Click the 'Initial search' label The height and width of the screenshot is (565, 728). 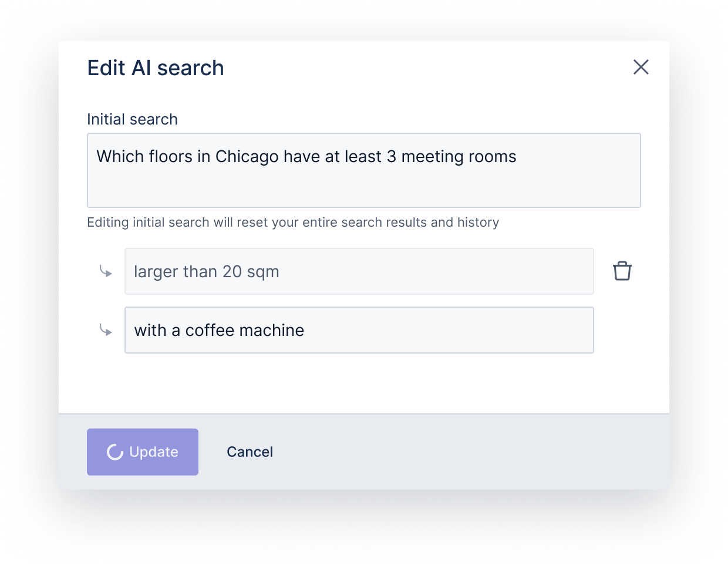coord(132,119)
